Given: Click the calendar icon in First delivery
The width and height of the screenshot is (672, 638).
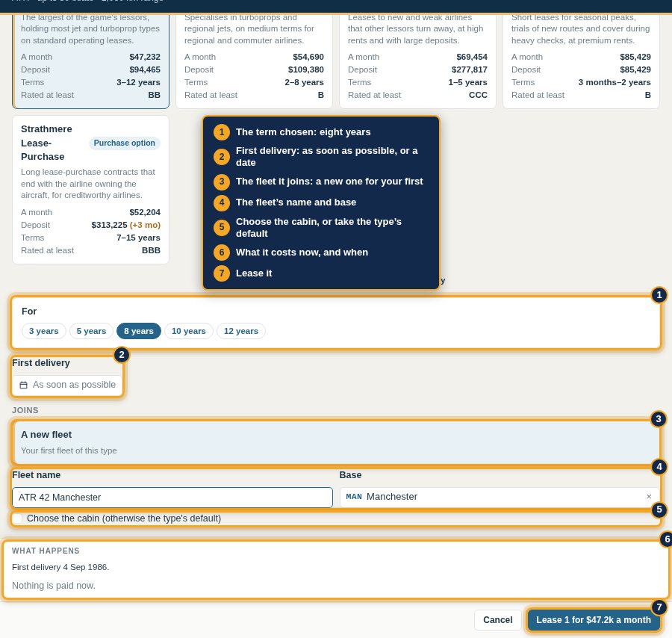Looking at the screenshot, I should click(x=24, y=385).
